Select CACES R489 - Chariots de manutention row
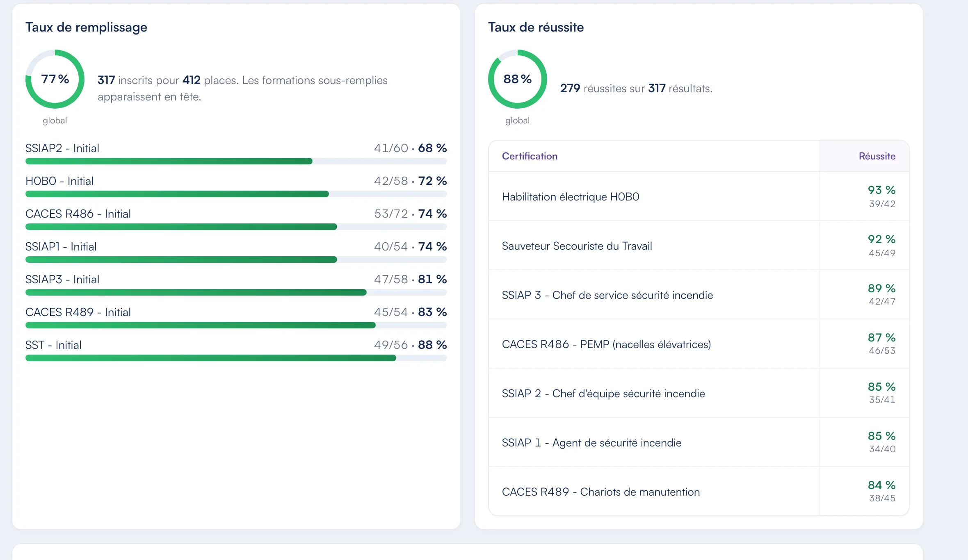968x560 pixels. coord(699,491)
